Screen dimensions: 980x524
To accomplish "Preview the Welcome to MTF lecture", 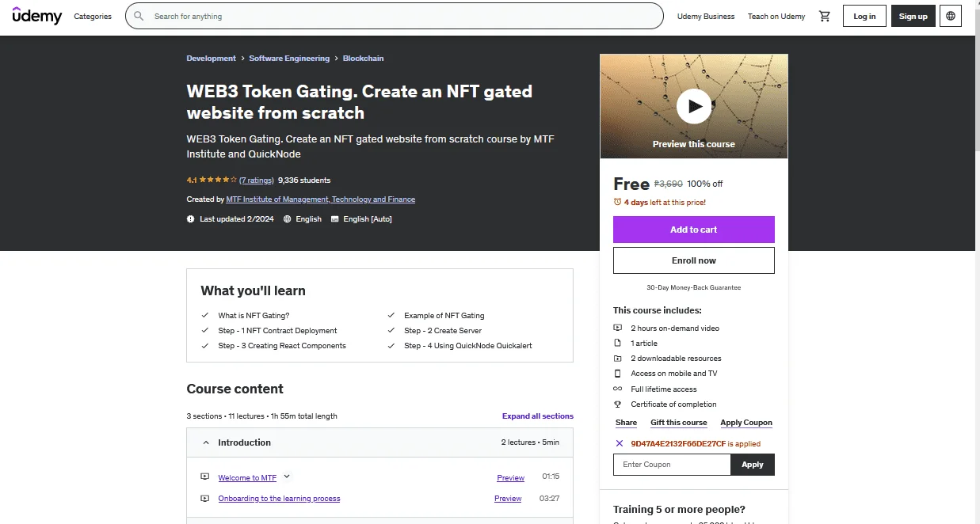I will tap(511, 478).
